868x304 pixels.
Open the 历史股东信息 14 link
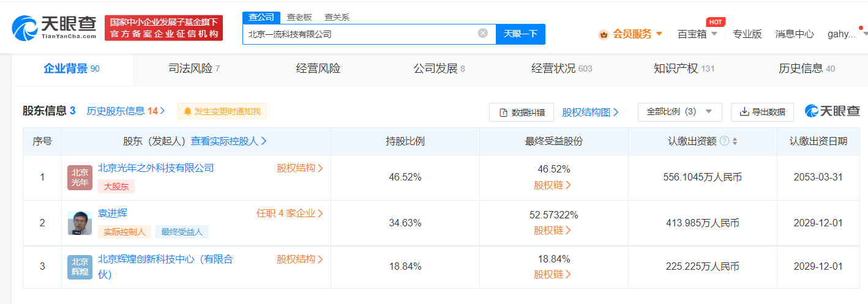126,111
